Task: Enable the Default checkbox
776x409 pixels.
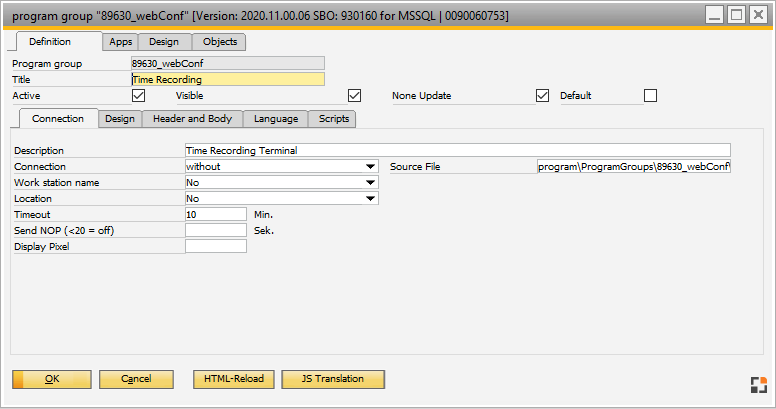Action: 651,96
